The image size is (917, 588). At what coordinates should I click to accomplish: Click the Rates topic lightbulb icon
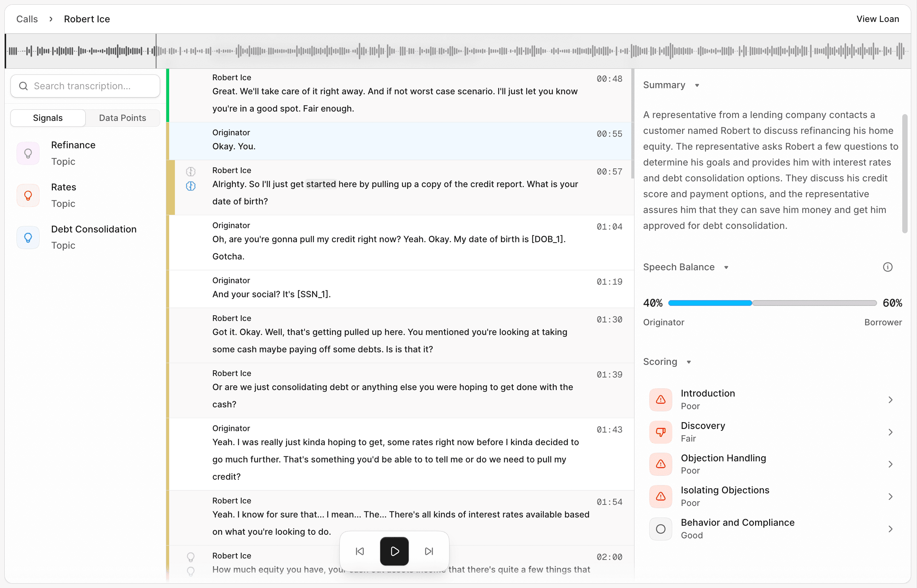pyautogui.click(x=28, y=195)
